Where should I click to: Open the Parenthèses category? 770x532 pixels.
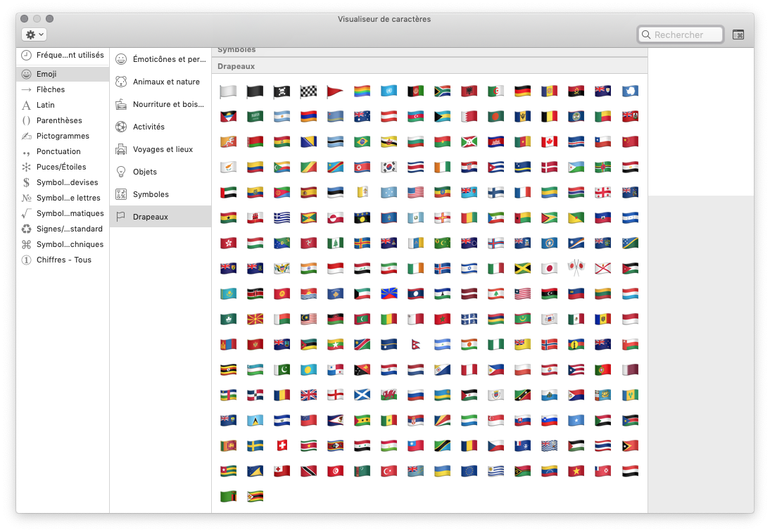pos(63,120)
